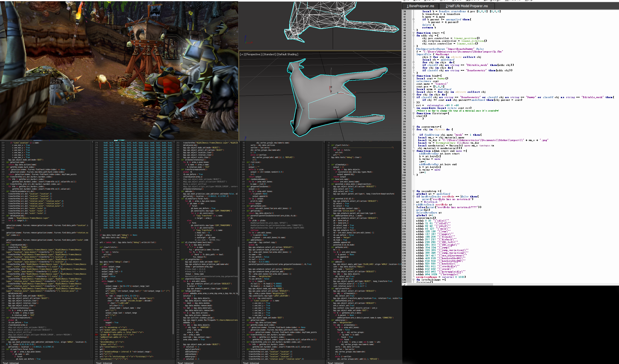619x364 pixels.
Task: Click the 'def clearobjanim(obj):' line
Action: click(17, 245)
